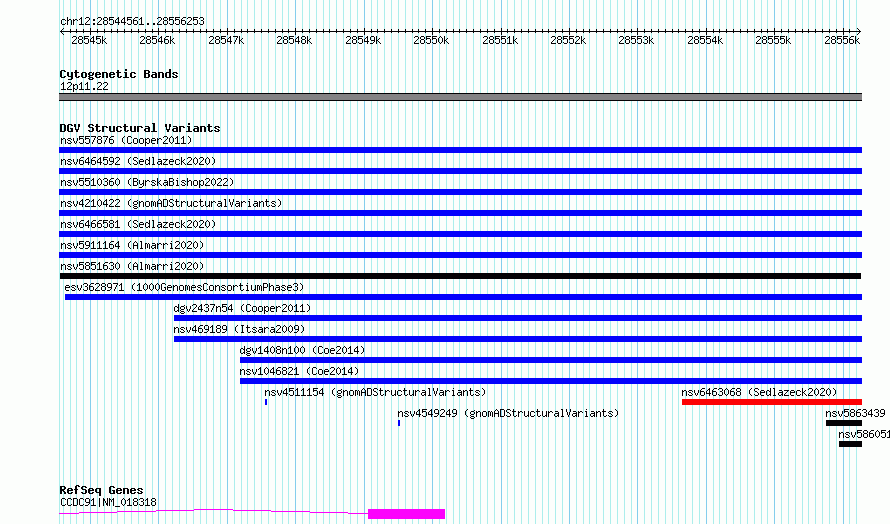
Task: Select the blue bar under nsv557876
Action: tap(460, 150)
